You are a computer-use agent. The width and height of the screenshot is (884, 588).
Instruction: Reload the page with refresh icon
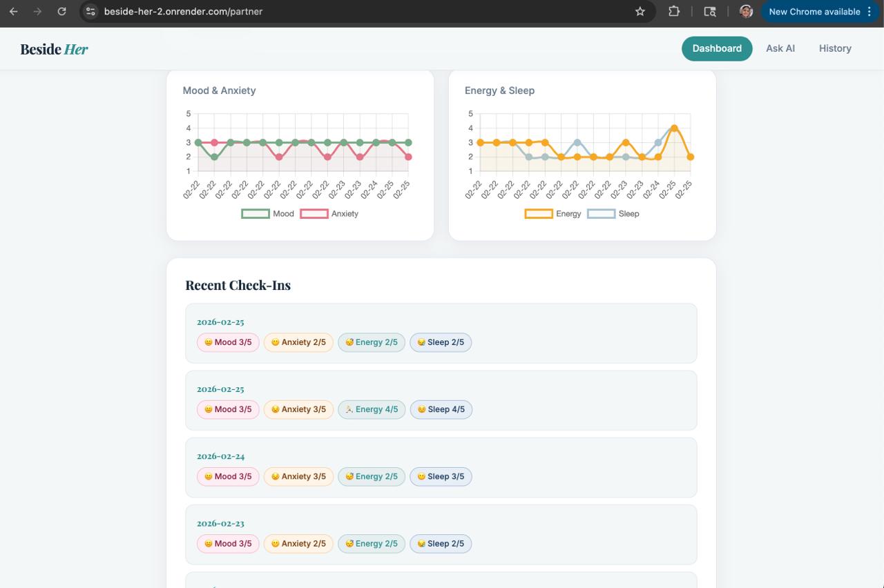point(61,11)
